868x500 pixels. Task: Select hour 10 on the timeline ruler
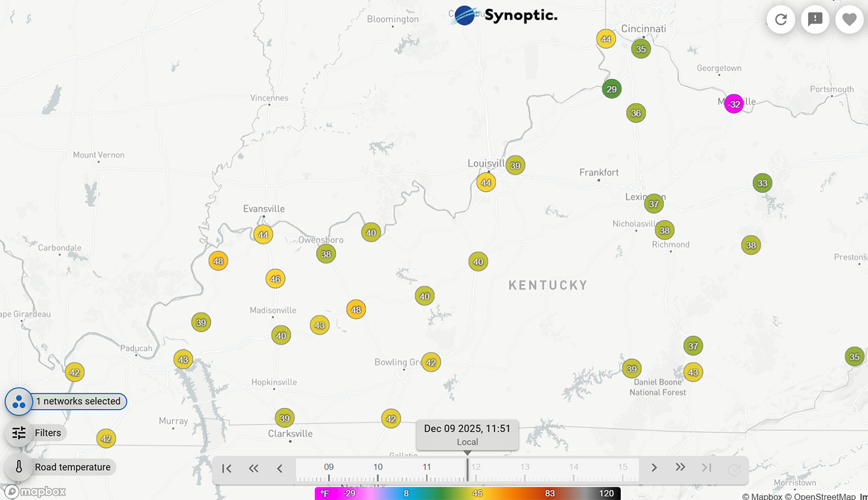(378, 466)
